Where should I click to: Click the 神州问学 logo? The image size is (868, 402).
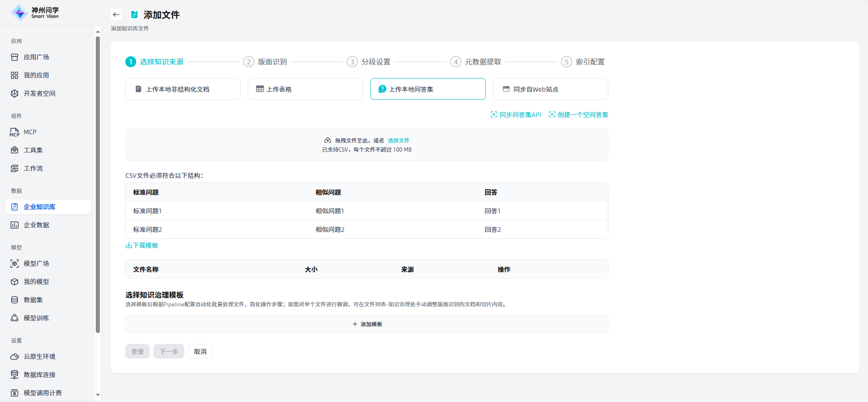coord(35,13)
